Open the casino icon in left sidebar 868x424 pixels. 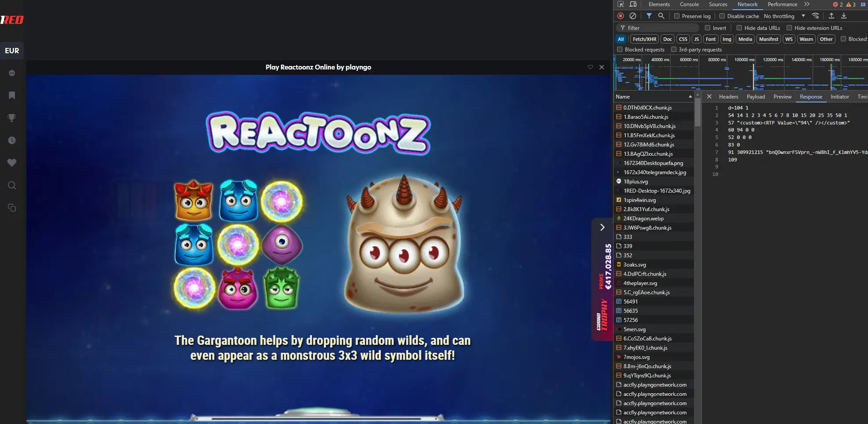click(x=12, y=73)
